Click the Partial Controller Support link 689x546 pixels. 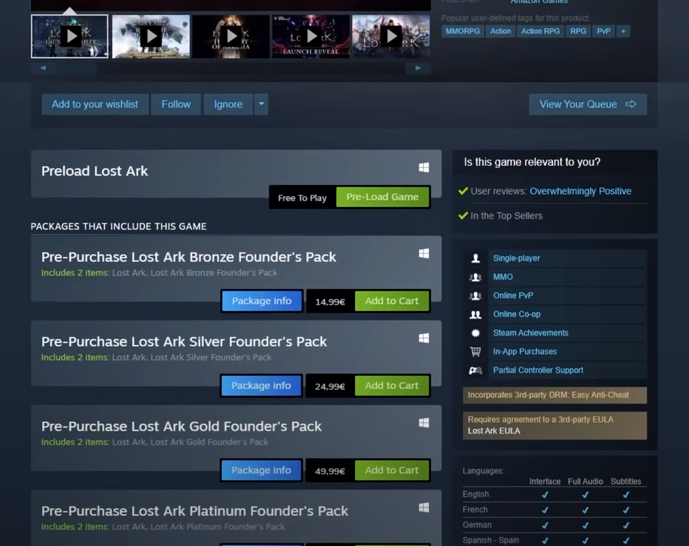[x=538, y=370]
